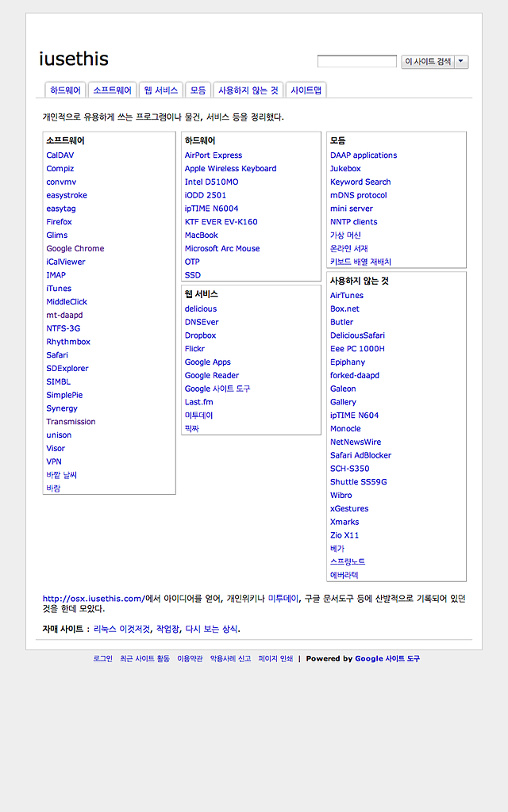Open the Rhythmbox link
Viewport: 508px width, 812px height.
point(68,342)
